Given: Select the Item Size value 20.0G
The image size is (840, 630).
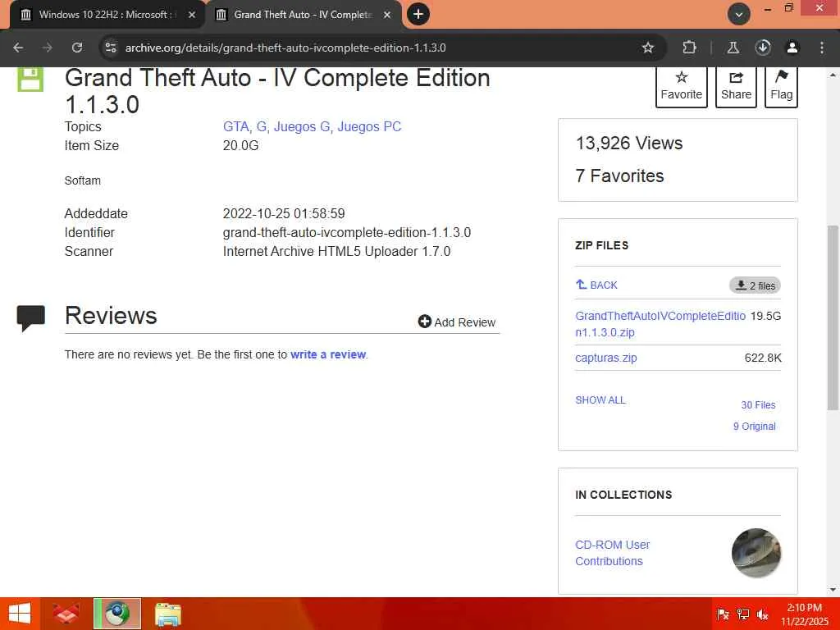Looking at the screenshot, I should (240, 146).
